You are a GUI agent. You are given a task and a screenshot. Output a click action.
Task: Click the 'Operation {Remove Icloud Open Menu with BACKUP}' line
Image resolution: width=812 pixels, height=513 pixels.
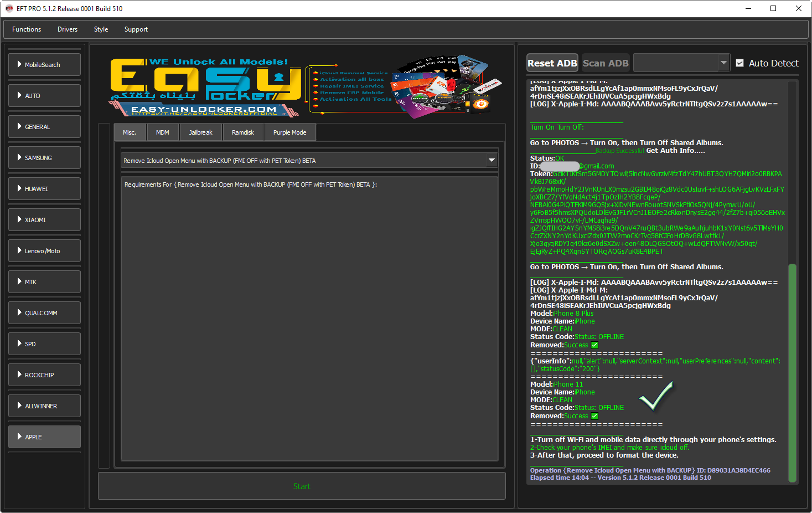(650, 470)
